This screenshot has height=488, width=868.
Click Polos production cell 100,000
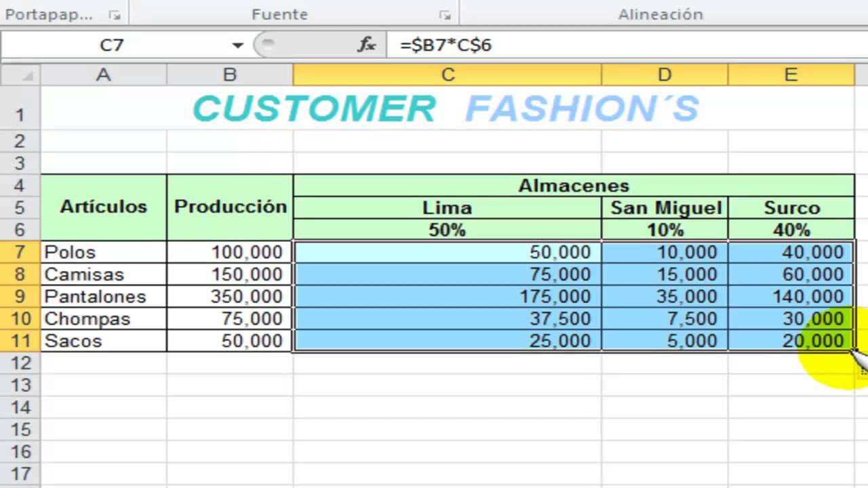coord(230,252)
